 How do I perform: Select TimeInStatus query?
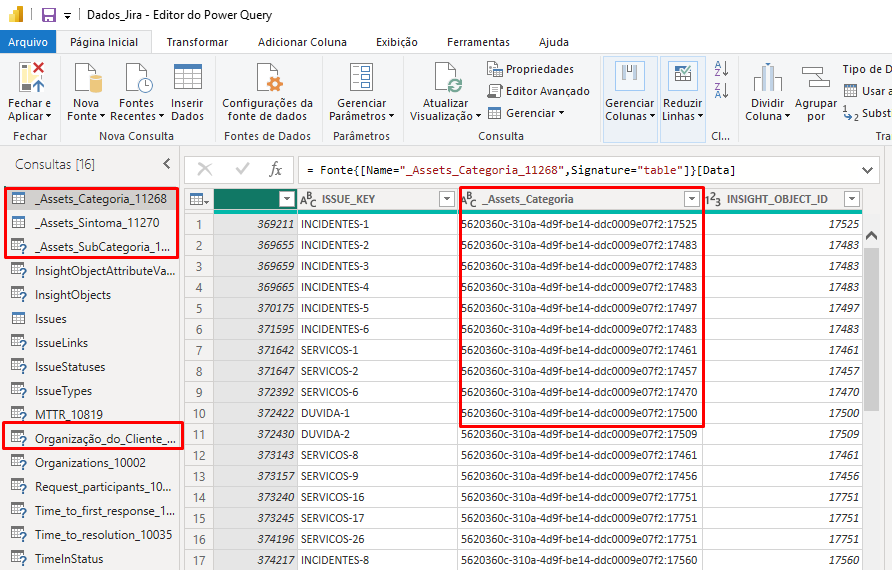pyautogui.click(x=91, y=559)
